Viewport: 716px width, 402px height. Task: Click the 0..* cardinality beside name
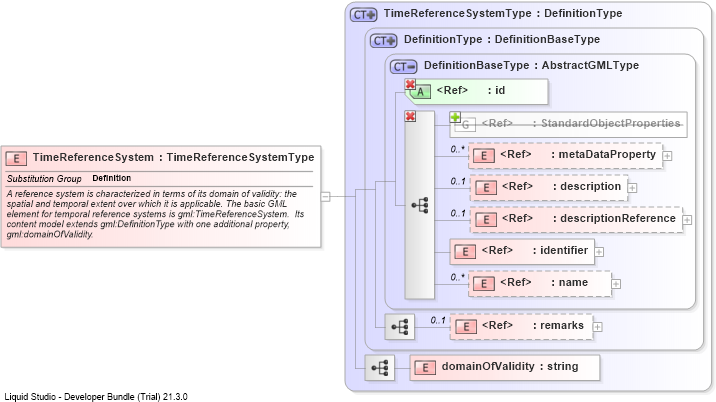tap(458, 277)
